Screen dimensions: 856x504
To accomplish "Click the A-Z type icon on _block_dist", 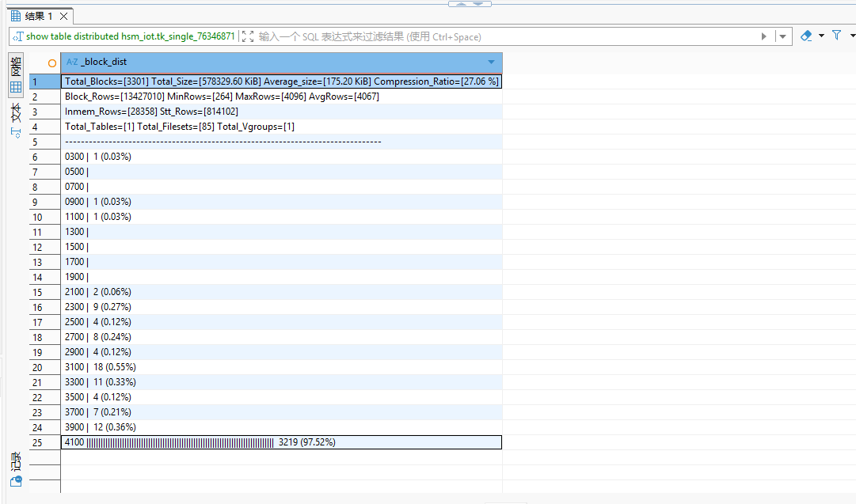I will (72, 62).
